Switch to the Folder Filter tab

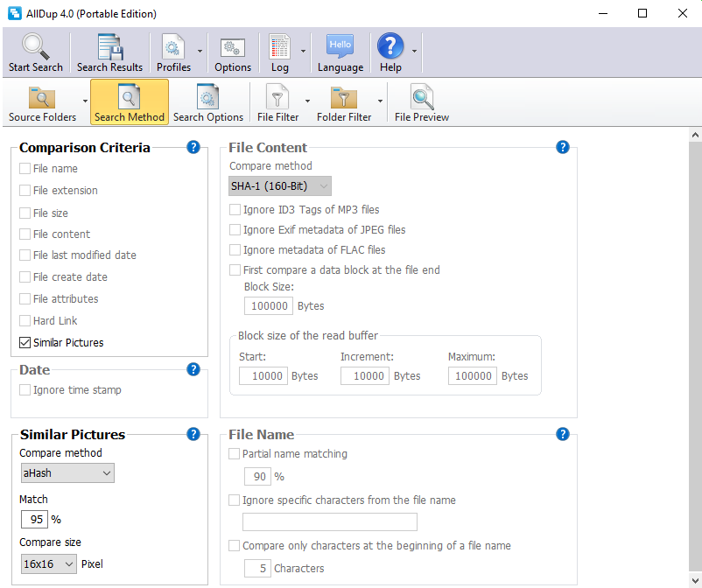pos(343,102)
